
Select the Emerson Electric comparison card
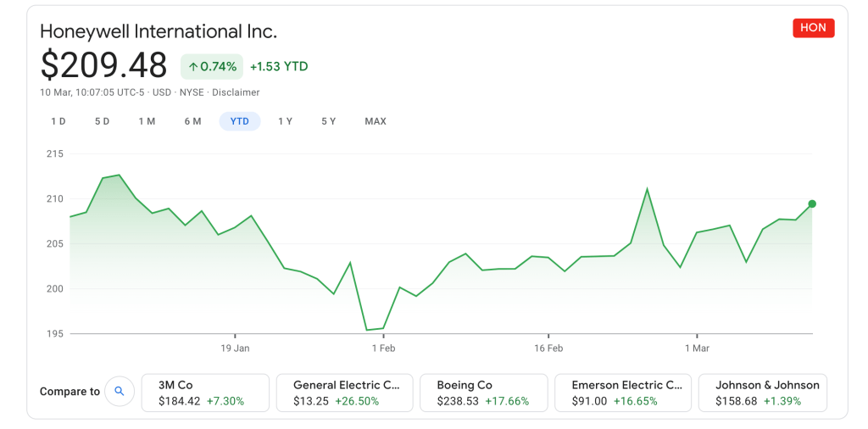click(x=623, y=393)
